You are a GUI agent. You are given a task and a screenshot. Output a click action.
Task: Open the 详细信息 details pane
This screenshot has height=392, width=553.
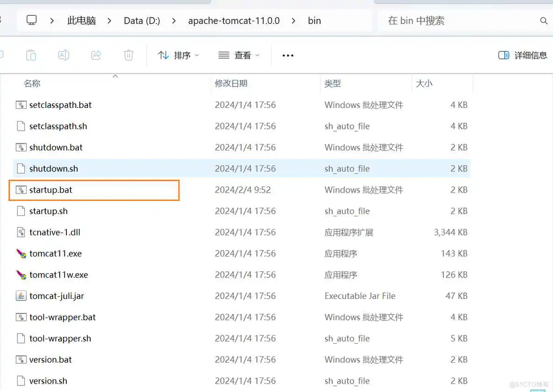[522, 55]
